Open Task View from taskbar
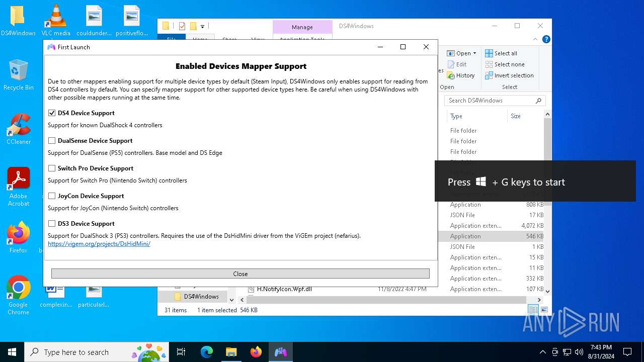This screenshot has width=644, height=362. coord(182,352)
